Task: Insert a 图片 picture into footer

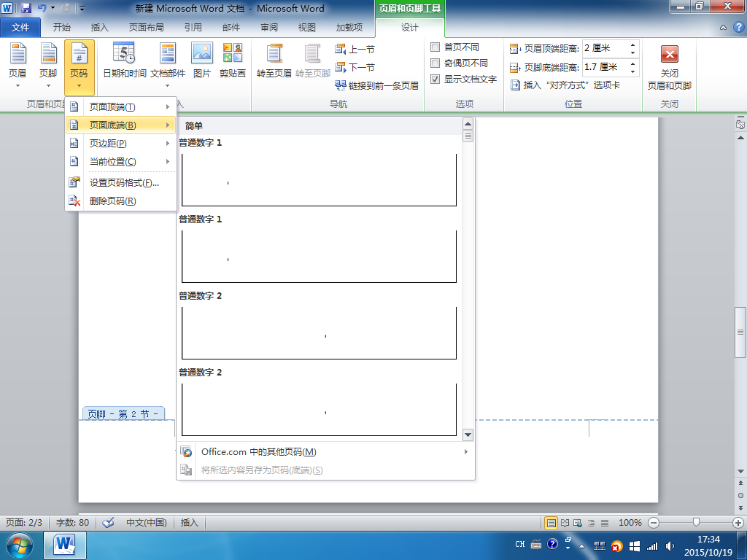Action: pyautogui.click(x=202, y=60)
